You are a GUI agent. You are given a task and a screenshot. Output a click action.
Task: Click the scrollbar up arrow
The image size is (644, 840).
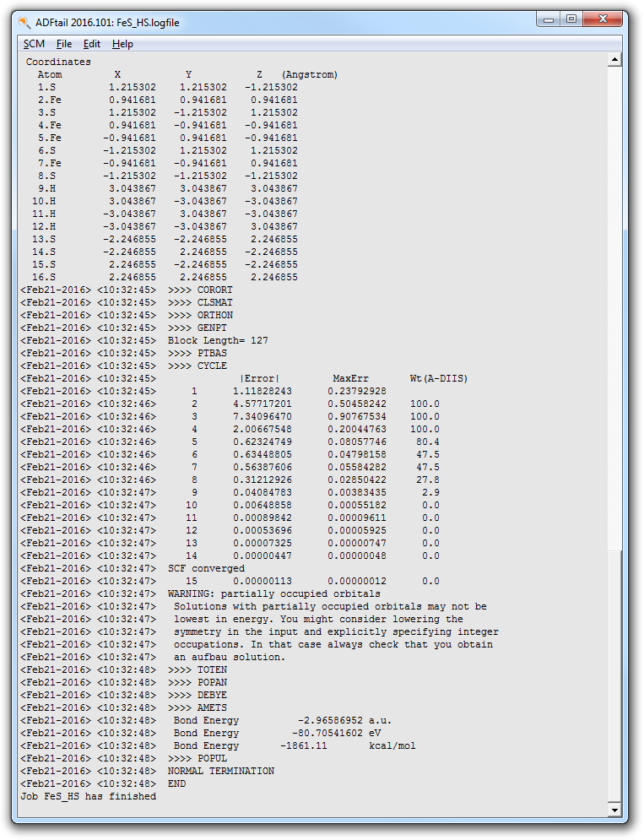[x=614, y=59]
